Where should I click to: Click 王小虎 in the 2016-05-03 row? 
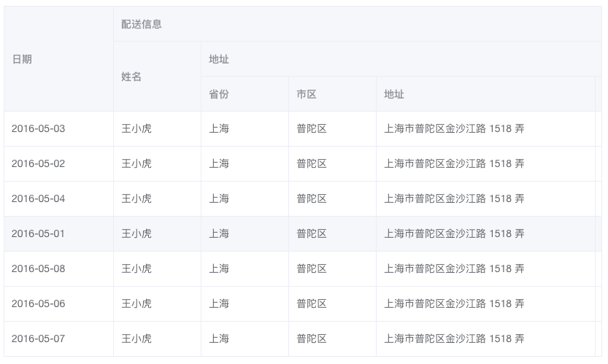tap(136, 129)
